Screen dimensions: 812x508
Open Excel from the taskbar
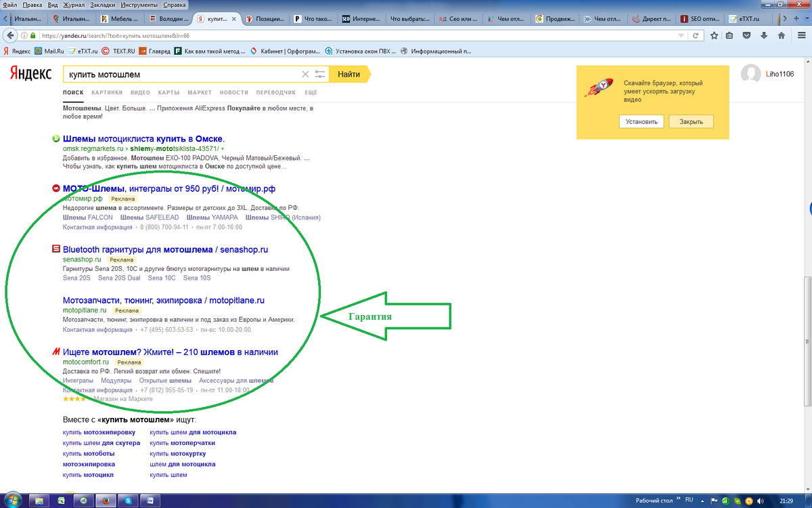pos(62,501)
